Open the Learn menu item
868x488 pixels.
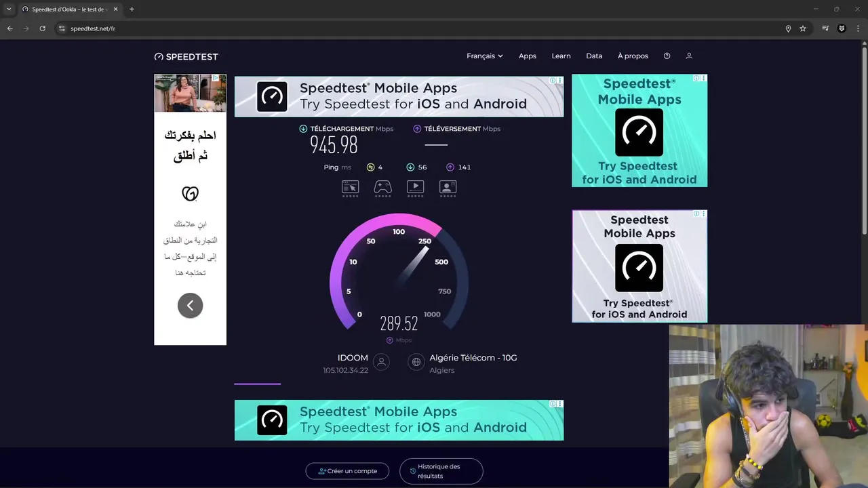tap(561, 56)
